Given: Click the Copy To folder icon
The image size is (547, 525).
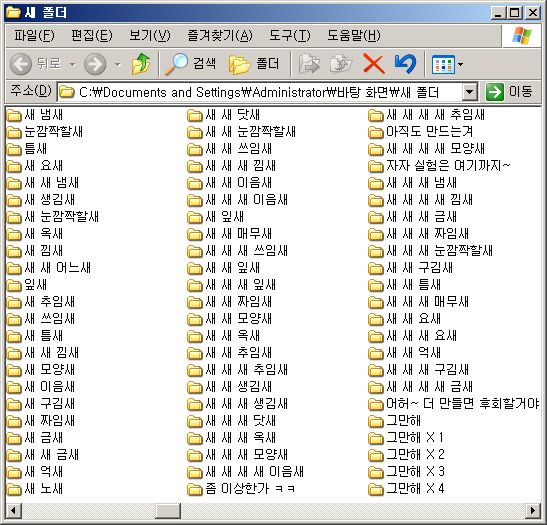Looking at the screenshot, I should (x=341, y=64).
